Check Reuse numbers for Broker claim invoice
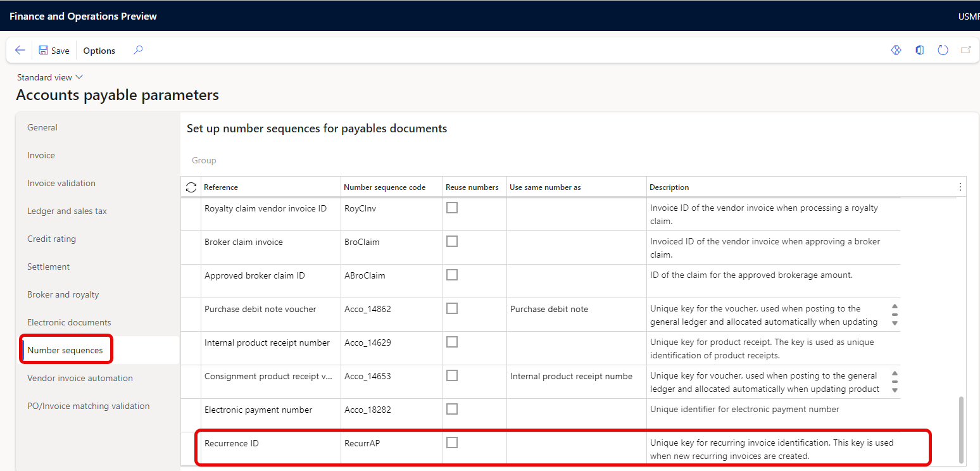 pyautogui.click(x=452, y=241)
